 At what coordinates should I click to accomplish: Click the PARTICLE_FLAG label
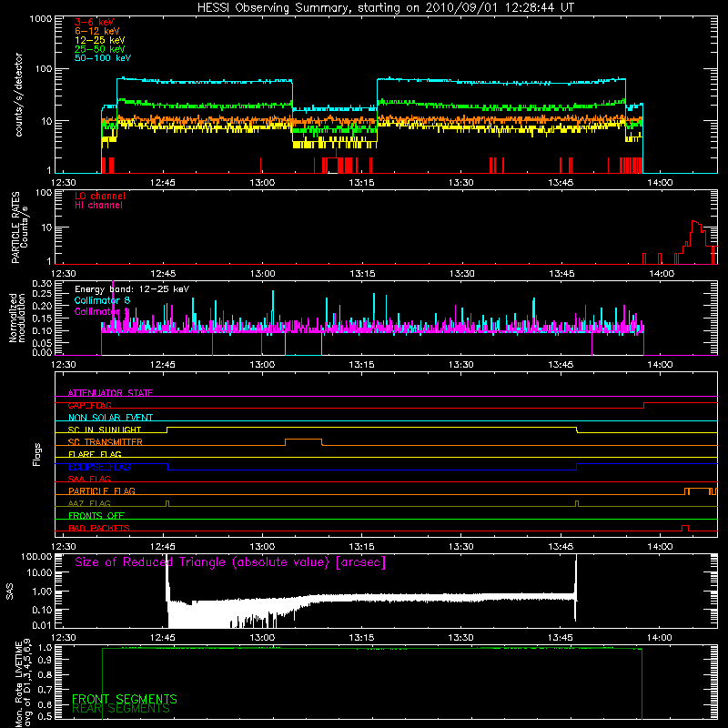pyautogui.click(x=102, y=491)
